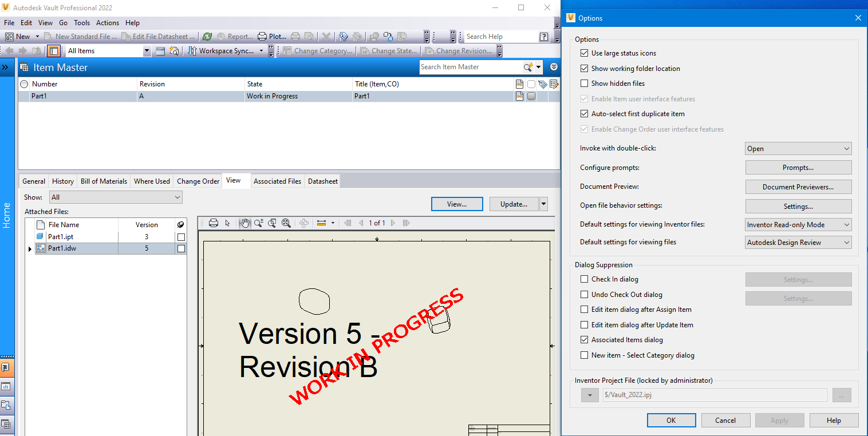868x436 pixels.
Task: Click the View... button
Action: pos(457,204)
